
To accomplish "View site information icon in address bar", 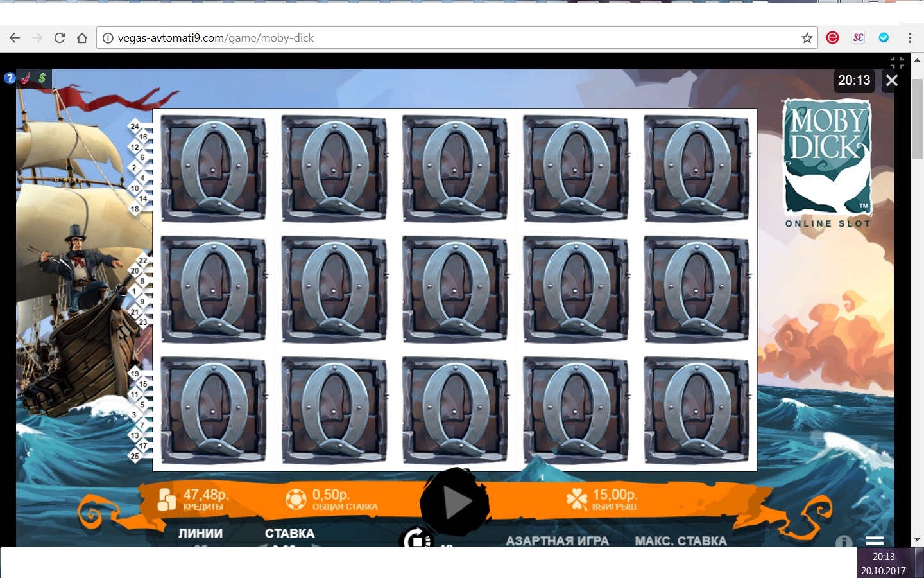I will click(x=108, y=38).
